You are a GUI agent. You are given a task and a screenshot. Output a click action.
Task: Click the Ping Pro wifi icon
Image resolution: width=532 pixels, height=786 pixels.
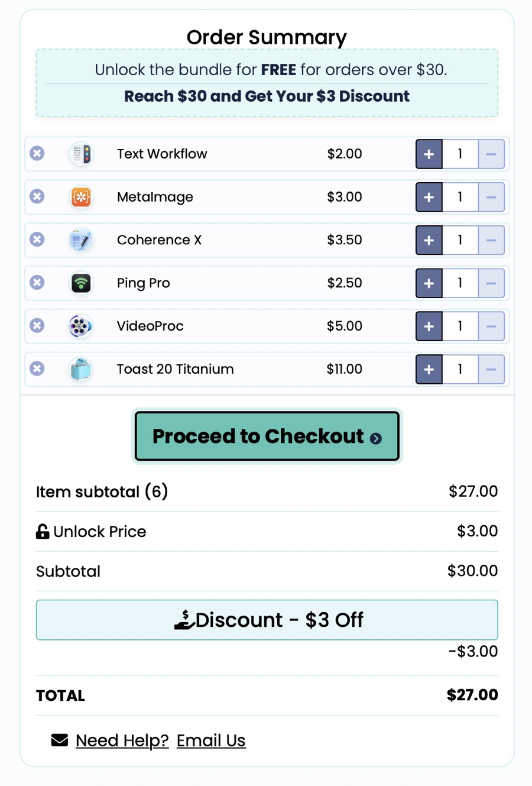[x=81, y=283]
